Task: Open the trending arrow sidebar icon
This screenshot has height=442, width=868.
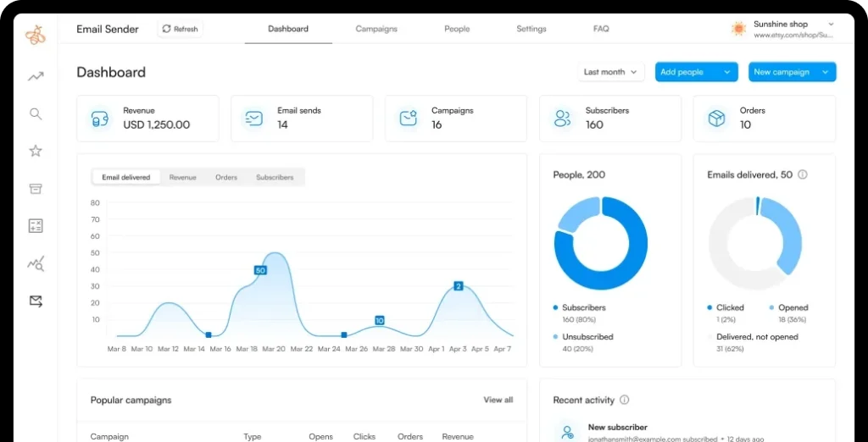Action: pos(36,77)
